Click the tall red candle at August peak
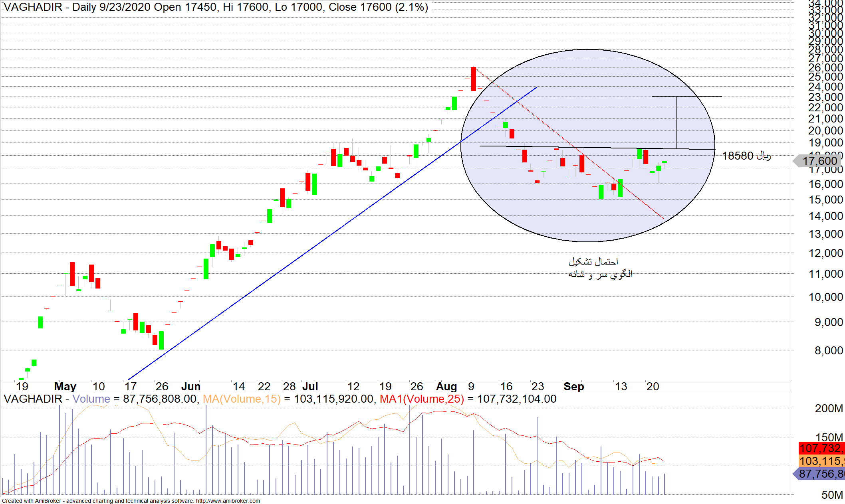The image size is (845, 504). click(x=473, y=79)
